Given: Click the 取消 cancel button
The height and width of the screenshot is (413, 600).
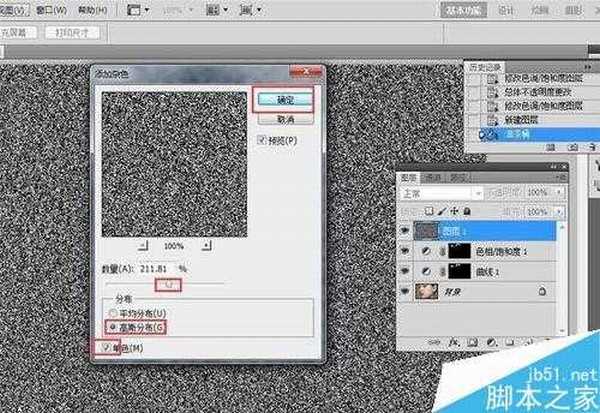Looking at the screenshot, I should [282, 116].
